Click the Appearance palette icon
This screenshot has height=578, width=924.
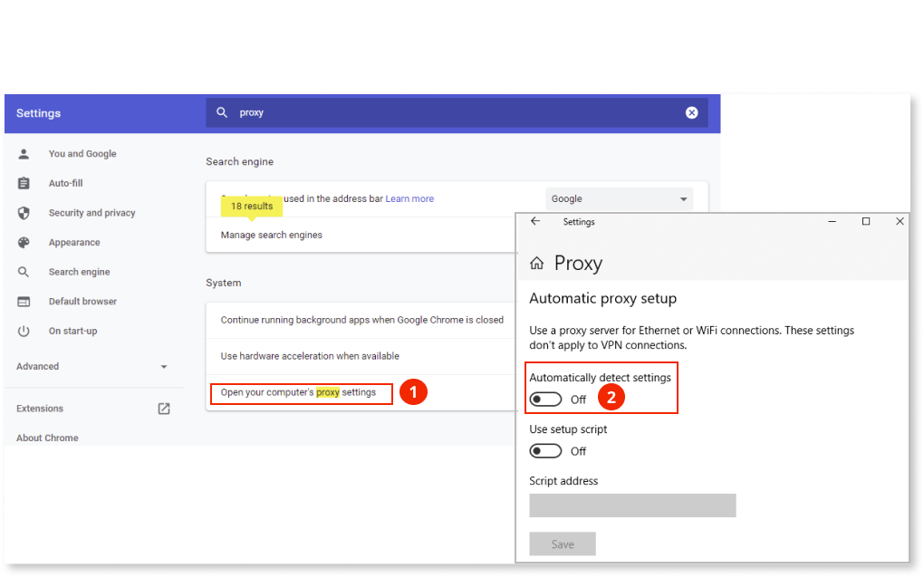click(24, 243)
